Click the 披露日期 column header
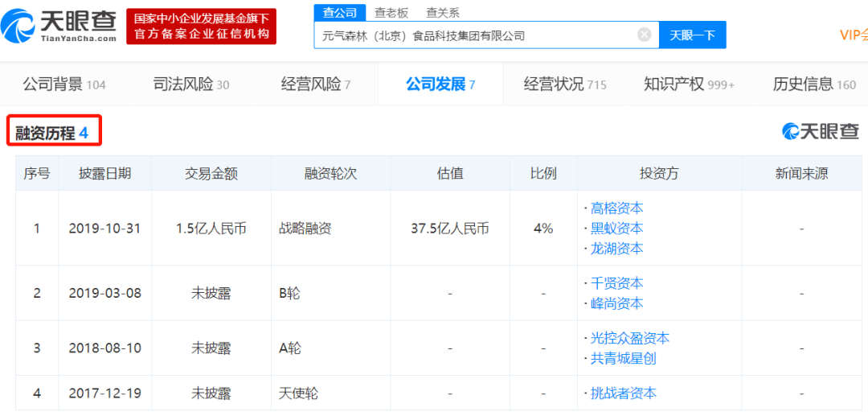The width and height of the screenshot is (868, 416). click(105, 173)
